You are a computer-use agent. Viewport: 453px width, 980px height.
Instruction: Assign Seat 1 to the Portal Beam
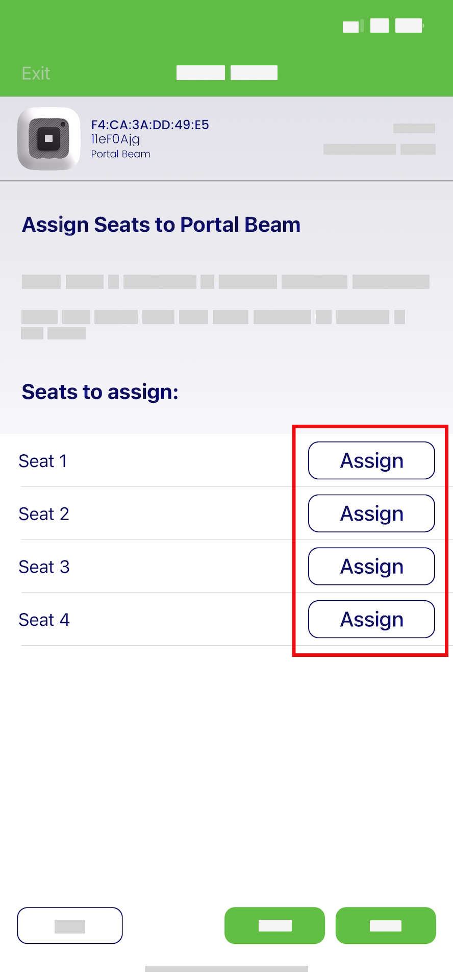pos(371,460)
